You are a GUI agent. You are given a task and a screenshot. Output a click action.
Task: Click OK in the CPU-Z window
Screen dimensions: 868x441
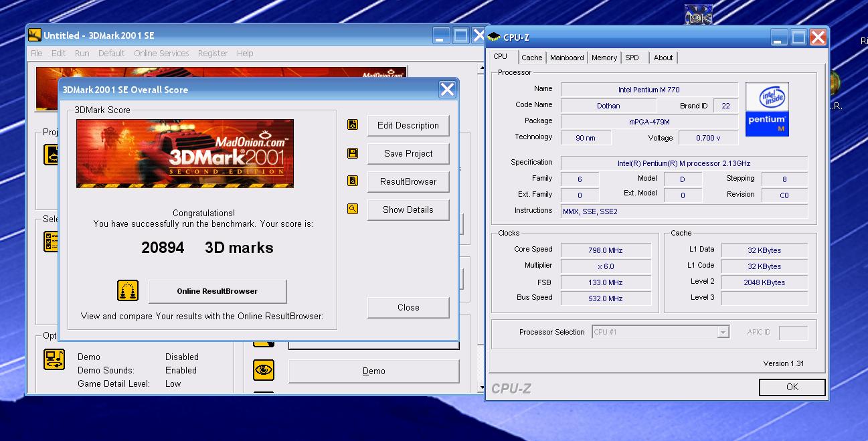click(x=792, y=387)
